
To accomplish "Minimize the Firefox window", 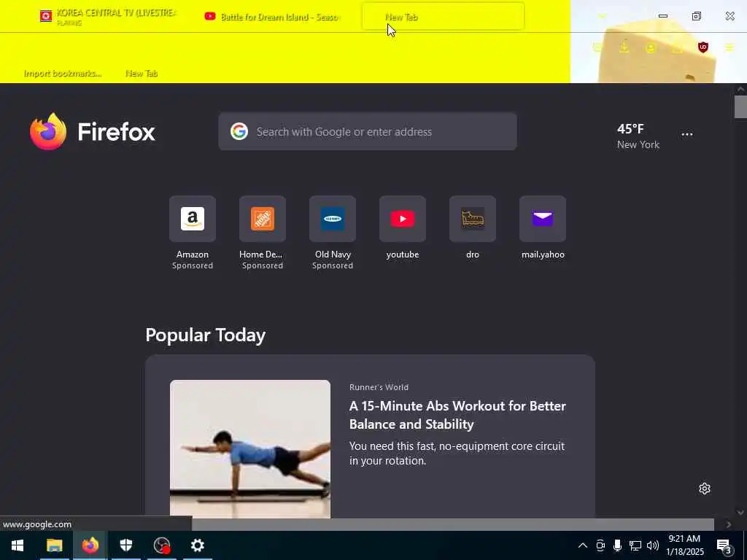I will point(662,16).
